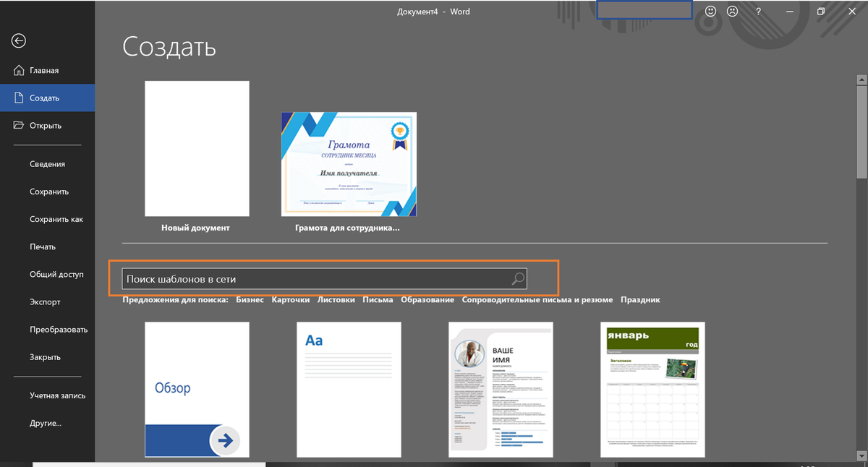The image size is (868, 467).
Task: Open Сопроводительные письма и резюме suggestion
Action: click(x=537, y=299)
